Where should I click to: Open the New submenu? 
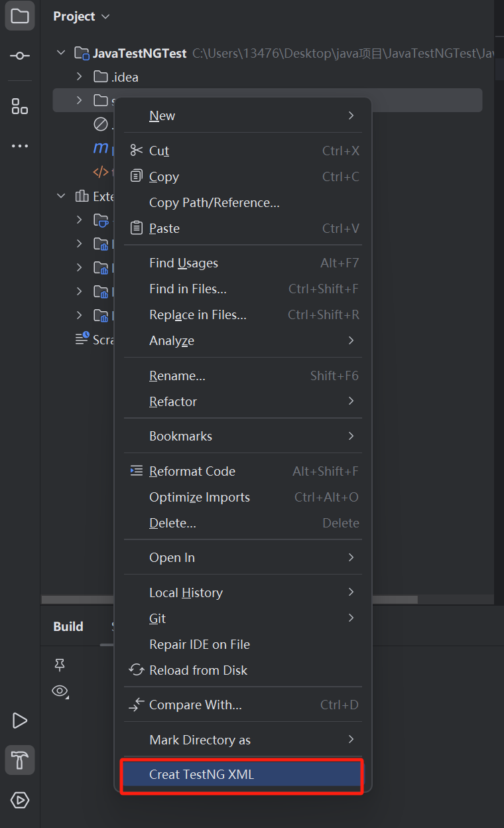[243, 115]
